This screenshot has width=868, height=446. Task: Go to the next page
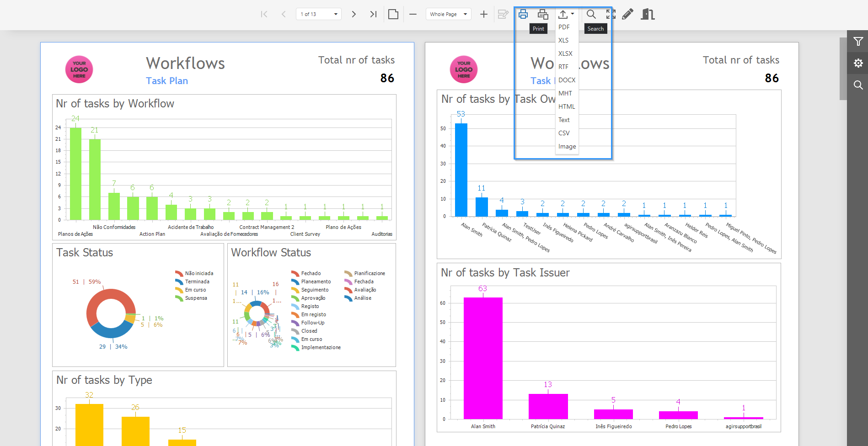354,14
